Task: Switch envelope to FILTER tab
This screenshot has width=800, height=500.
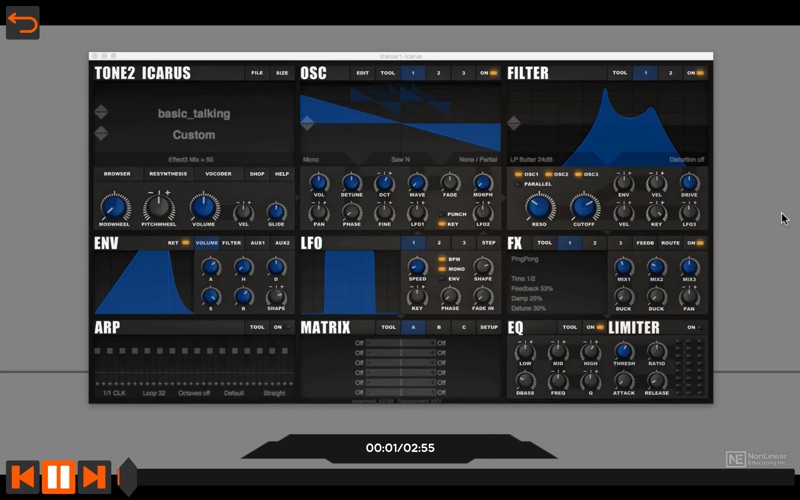Action: (x=232, y=243)
